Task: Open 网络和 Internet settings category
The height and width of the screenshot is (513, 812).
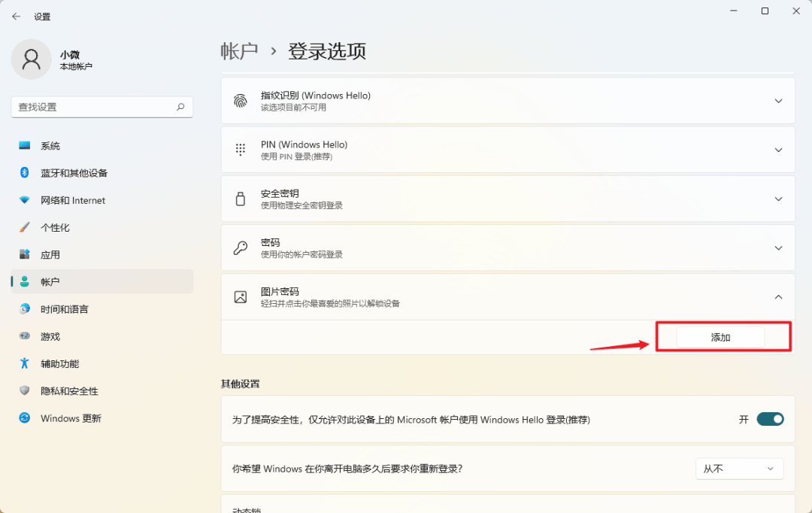Action: coord(102,200)
